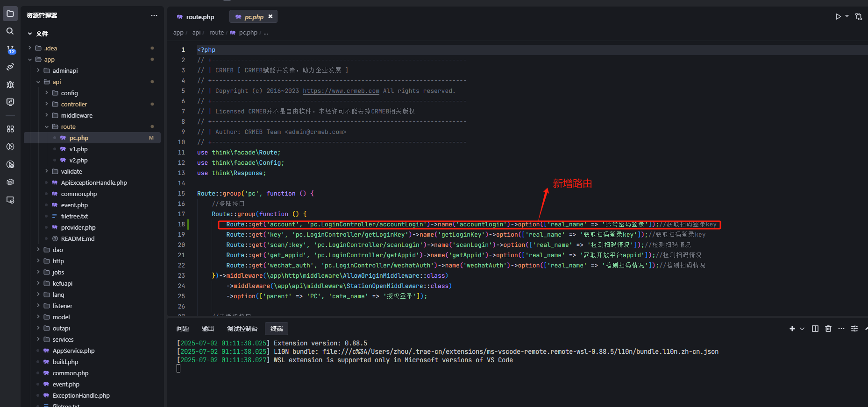The image size is (868, 407).
Task: Click the terminal panel settings sliders icon
Action: coord(854,329)
